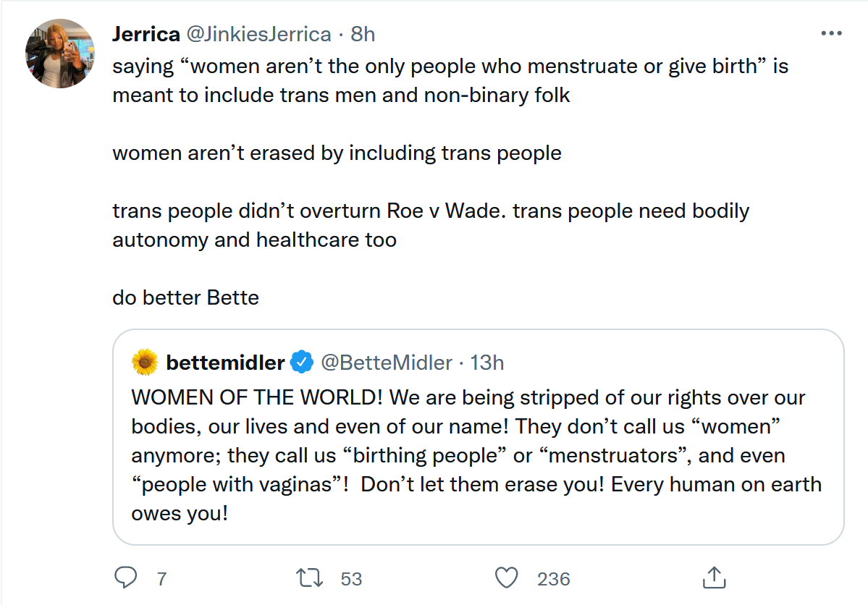Retweet using the arrows icon

[311, 578]
